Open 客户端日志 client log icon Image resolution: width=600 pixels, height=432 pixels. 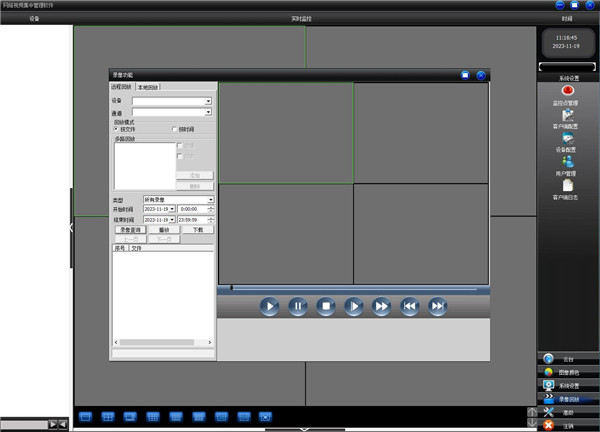tap(567, 185)
